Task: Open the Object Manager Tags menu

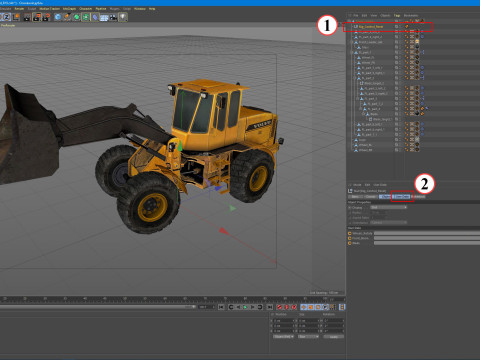Action: (x=397, y=16)
